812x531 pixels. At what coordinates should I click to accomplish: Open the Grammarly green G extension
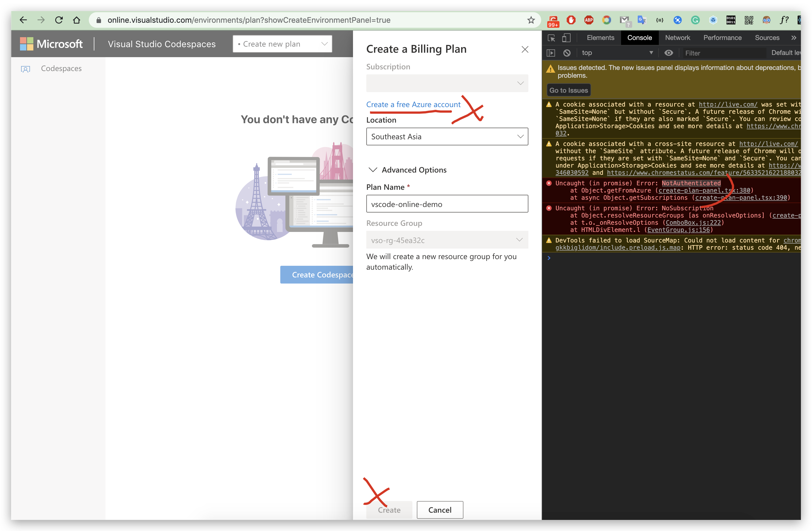(695, 20)
